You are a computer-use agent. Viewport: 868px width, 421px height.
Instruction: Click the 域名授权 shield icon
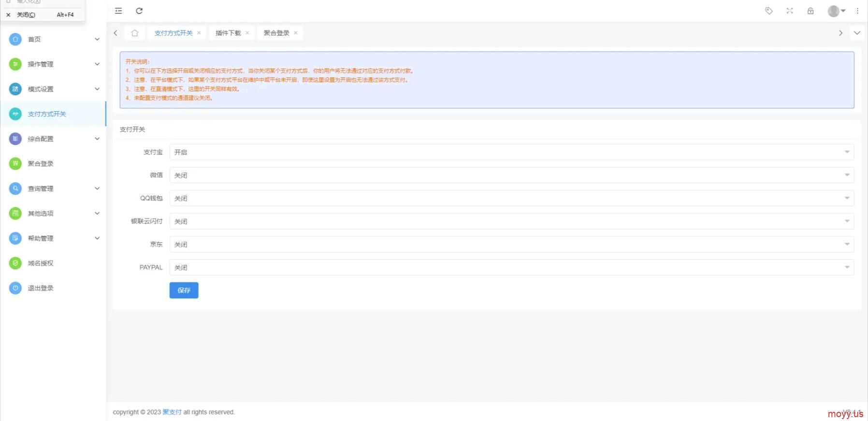pyautogui.click(x=15, y=263)
